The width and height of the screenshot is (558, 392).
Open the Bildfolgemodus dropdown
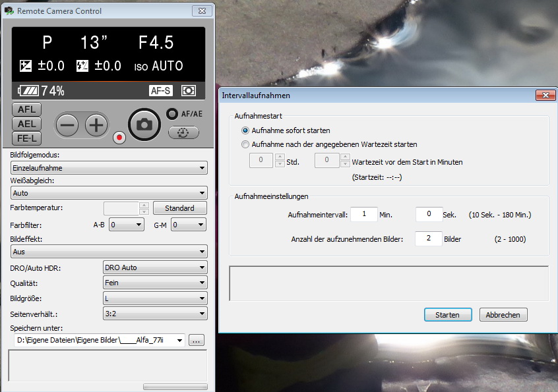(x=109, y=168)
